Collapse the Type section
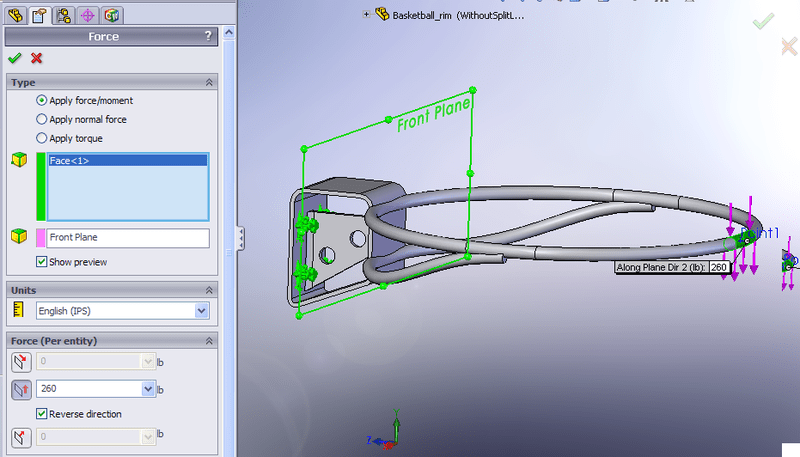This screenshot has height=457, width=800. (x=208, y=82)
